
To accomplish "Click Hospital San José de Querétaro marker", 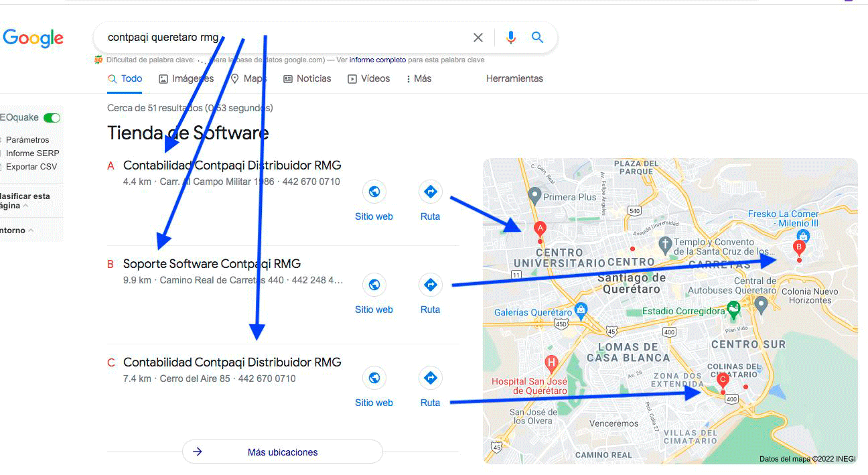I will click(551, 364).
